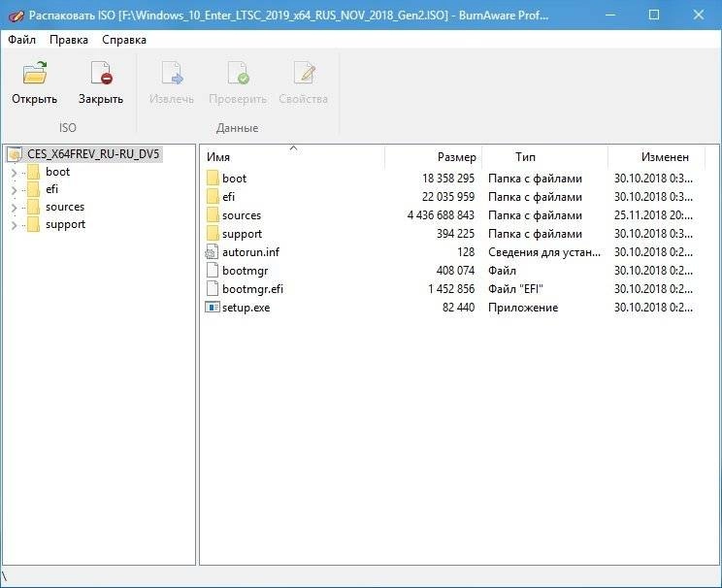Screen dimensions: 722x588
Task: Click the type cell Файл "EFI"
Action: click(x=515, y=289)
